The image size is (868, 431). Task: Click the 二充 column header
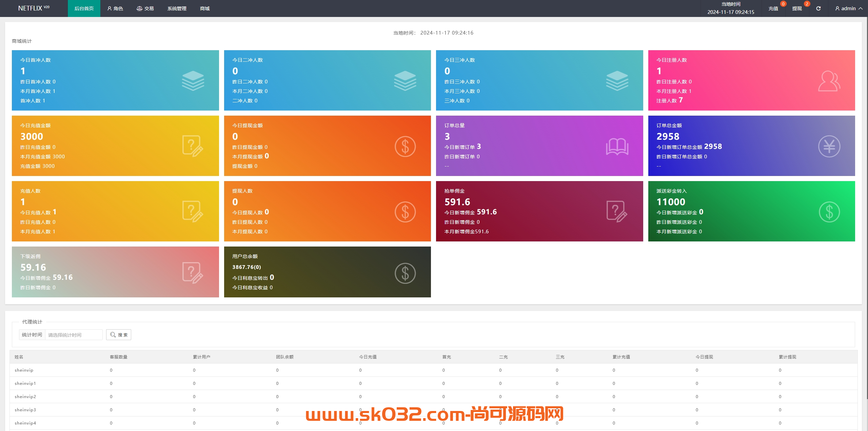pos(504,357)
